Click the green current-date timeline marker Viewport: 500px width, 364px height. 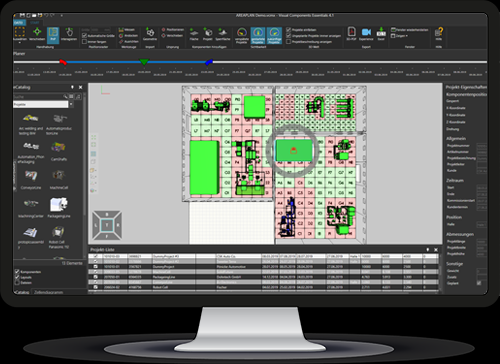144,62
